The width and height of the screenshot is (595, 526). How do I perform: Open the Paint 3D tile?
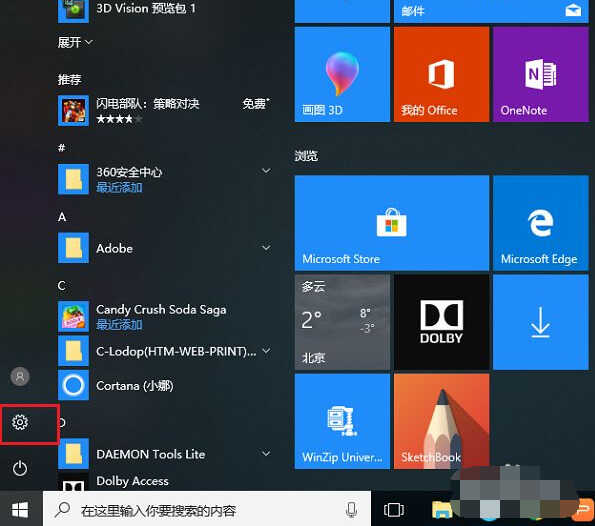(342, 74)
